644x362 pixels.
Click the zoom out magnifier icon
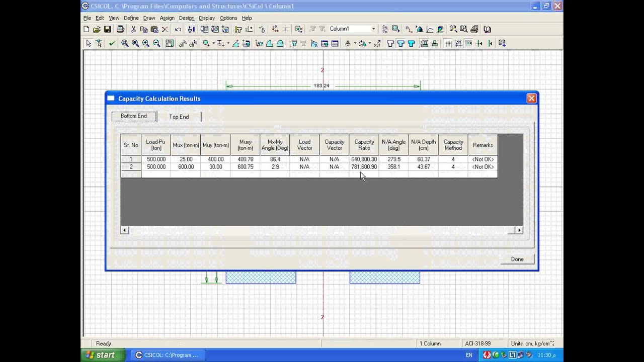pos(156,44)
